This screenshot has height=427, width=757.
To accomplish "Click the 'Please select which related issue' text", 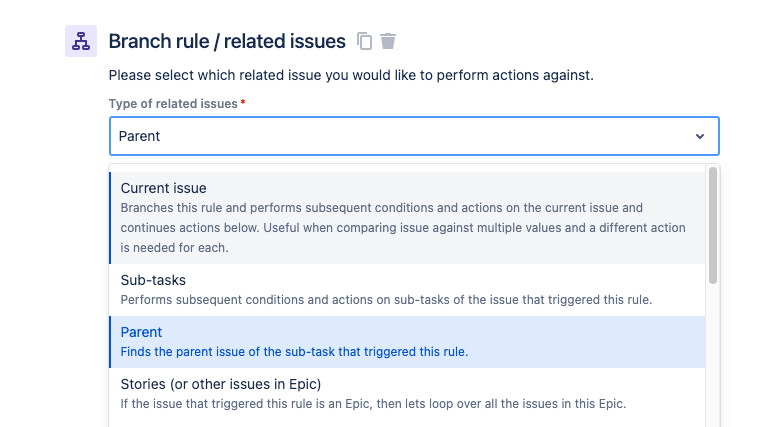I will coord(351,75).
